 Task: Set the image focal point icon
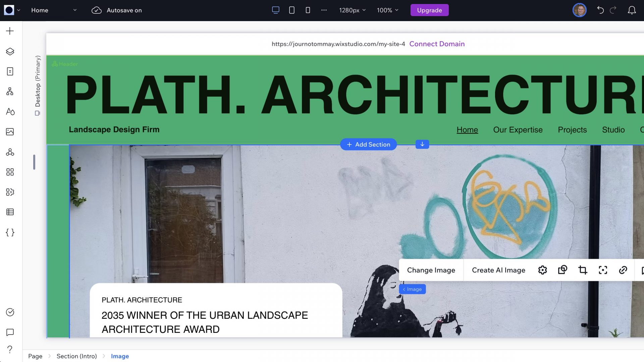pyautogui.click(x=603, y=270)
